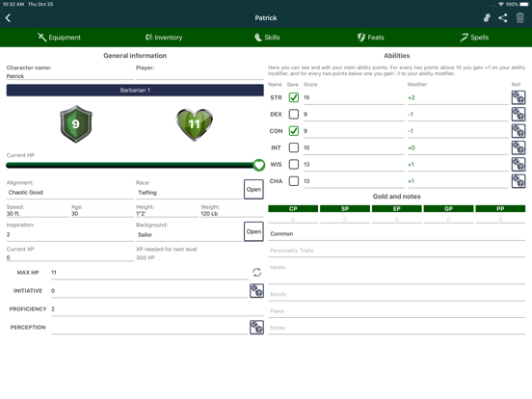Delete character with trash icon
This screenshot has width=532, height=399.
click(x=519, y=18)
